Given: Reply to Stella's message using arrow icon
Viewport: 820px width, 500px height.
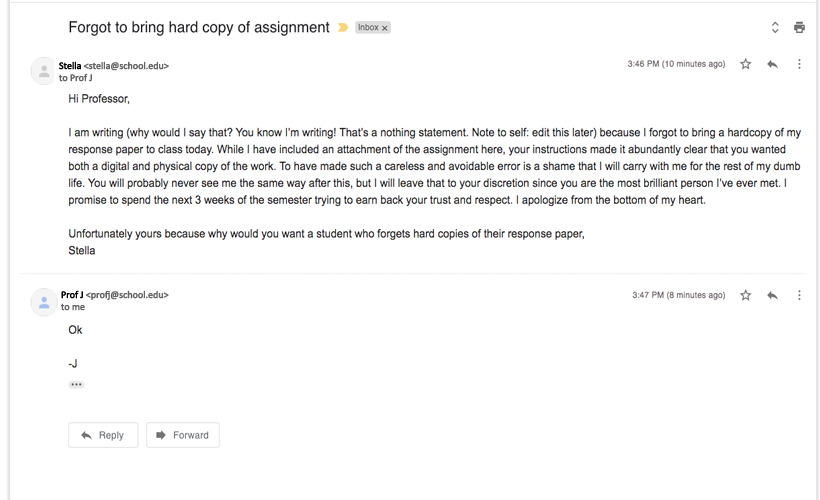Looking at the screenshot, I should [772, 64].
